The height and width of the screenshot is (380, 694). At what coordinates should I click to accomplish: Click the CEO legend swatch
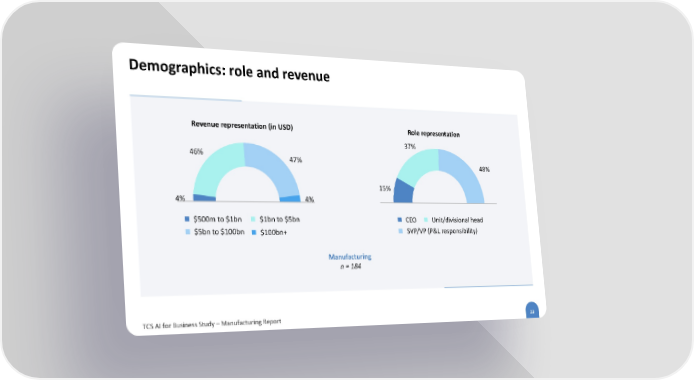coord(400,219)
